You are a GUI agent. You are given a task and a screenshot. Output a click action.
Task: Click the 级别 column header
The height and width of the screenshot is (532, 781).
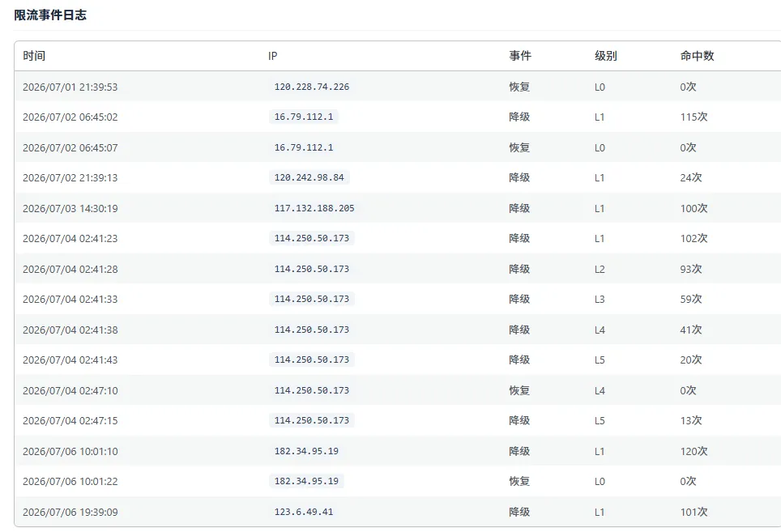pos(606,56)
